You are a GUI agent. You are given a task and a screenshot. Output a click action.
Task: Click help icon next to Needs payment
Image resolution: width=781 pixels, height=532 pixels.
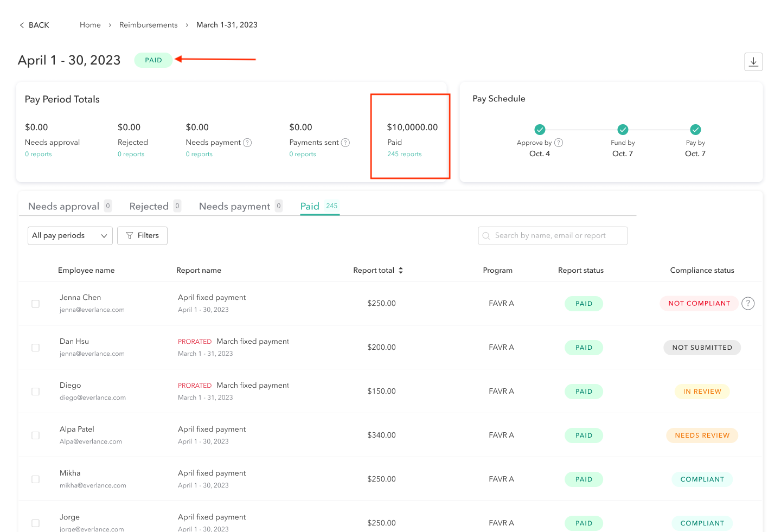(x=247, y=143)
